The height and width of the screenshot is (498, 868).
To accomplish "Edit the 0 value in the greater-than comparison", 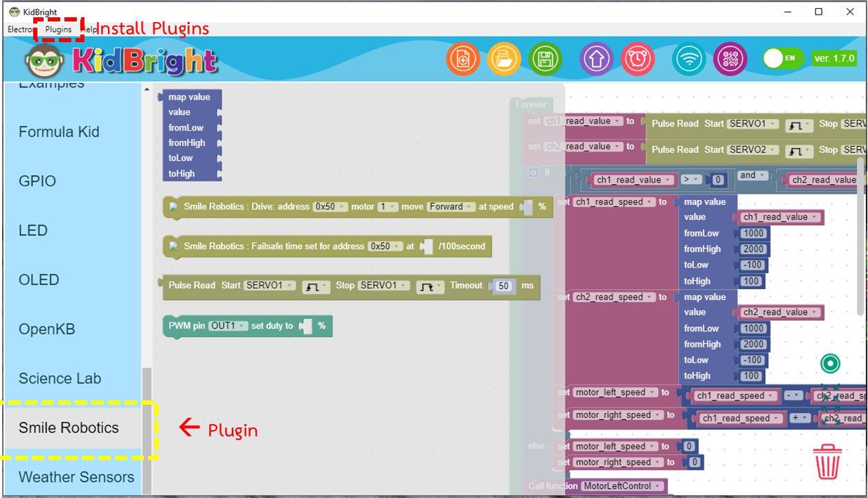I will pyautogui.click(x=718, y=180).
